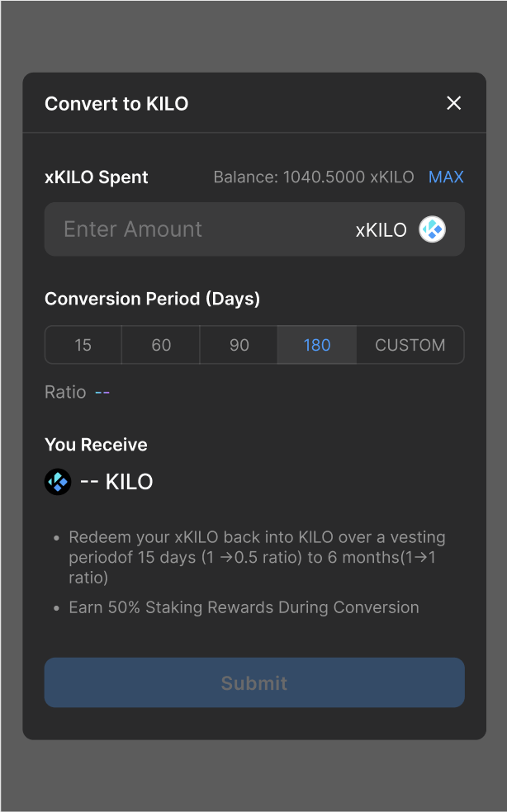Select the 180 days period option
The width and height of the screenshot is (507, 812).
pyautogui.click(x=317, y=345)
